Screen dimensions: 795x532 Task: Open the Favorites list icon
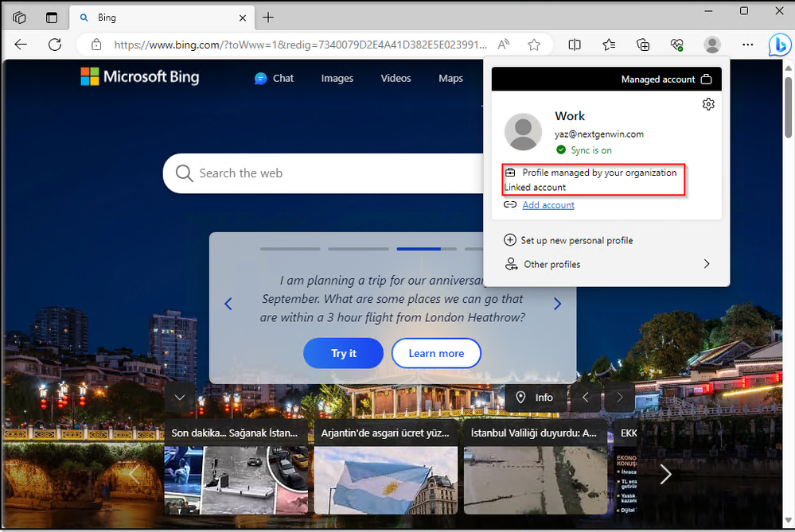(609, 45)
